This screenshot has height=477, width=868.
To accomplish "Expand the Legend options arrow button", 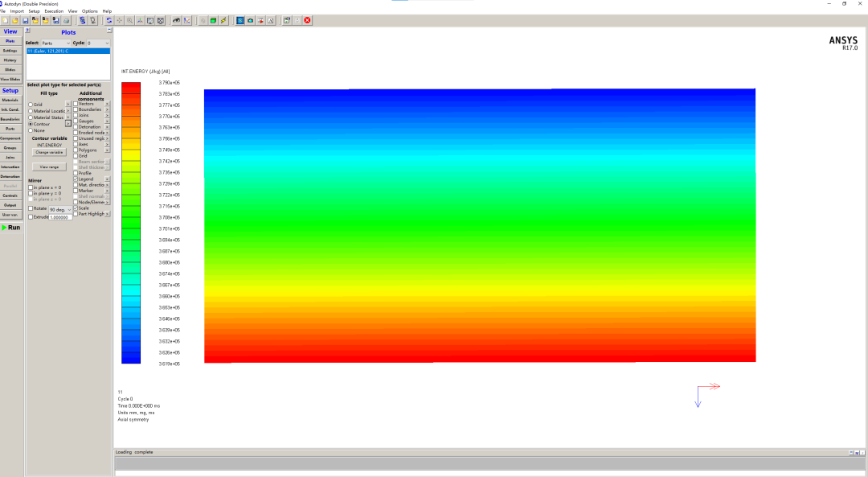I will pos(107,179).
